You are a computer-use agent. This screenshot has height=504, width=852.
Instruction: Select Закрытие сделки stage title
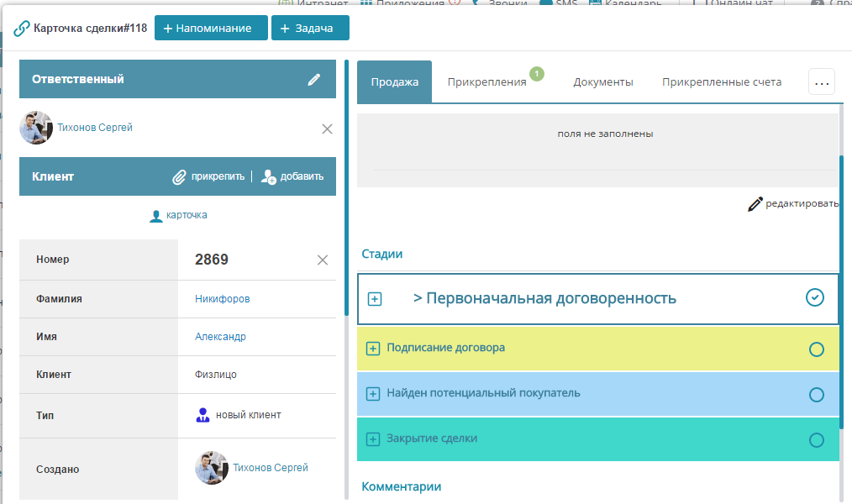coord(431,438)
